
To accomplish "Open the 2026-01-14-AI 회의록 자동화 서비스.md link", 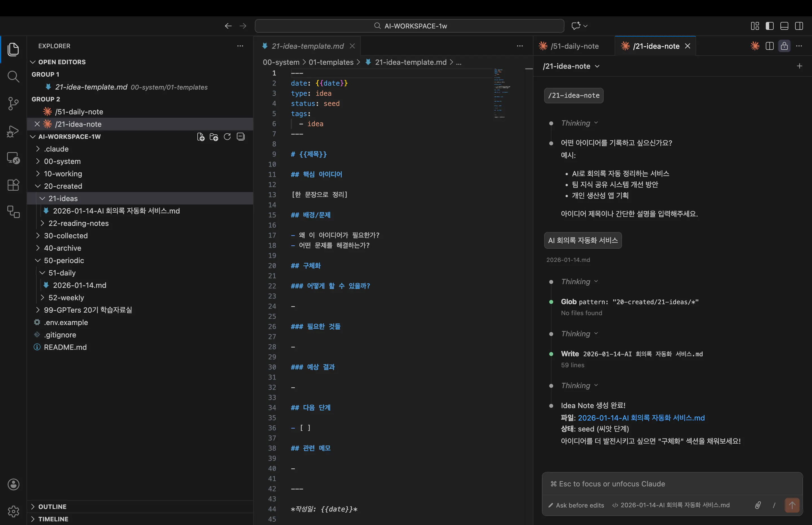I will click(x=641, y=418).
